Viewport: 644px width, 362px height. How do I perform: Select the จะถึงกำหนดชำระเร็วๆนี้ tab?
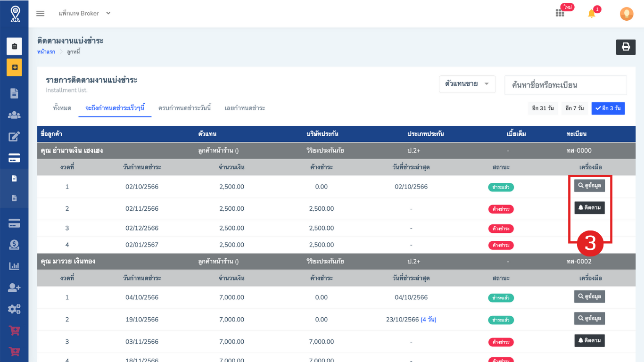pos(115,108)
